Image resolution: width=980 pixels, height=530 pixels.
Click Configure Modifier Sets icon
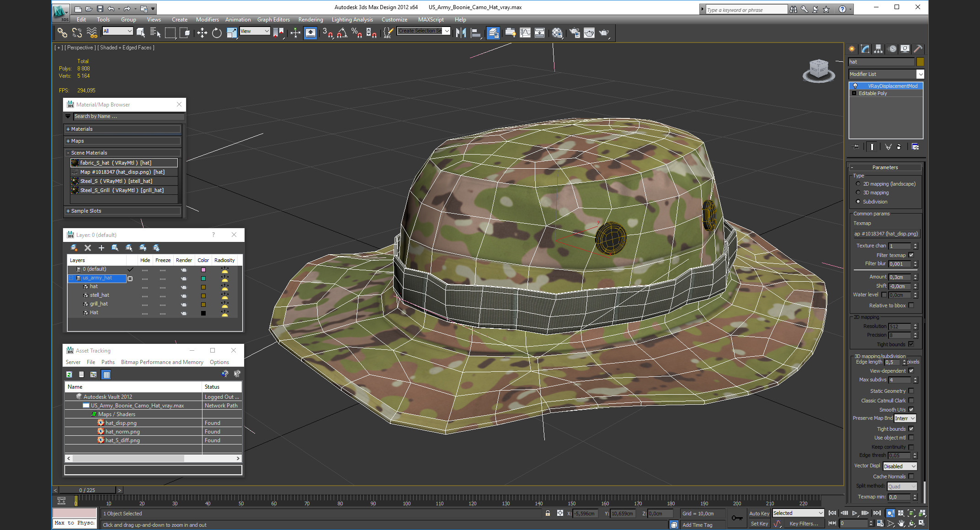(915, 147)
